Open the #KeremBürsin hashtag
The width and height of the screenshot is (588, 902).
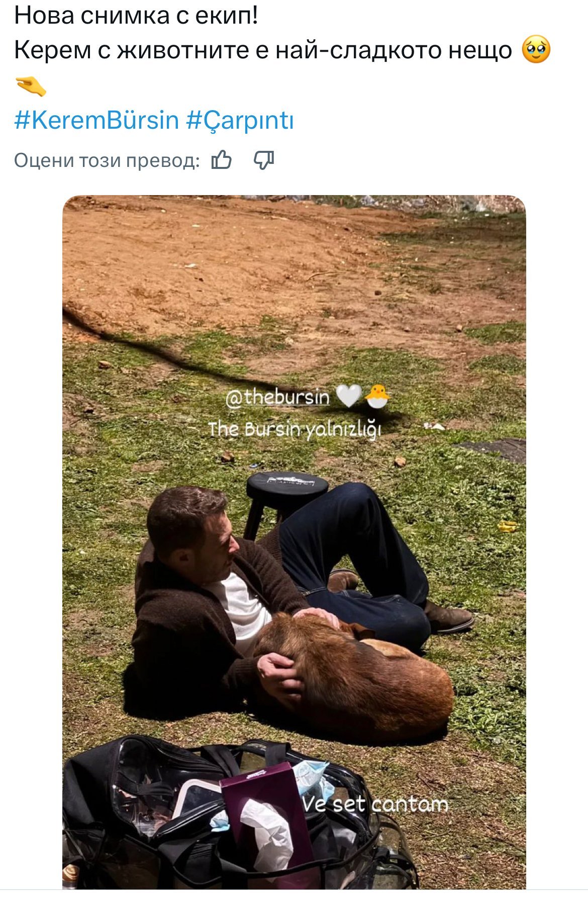(96, 121)
